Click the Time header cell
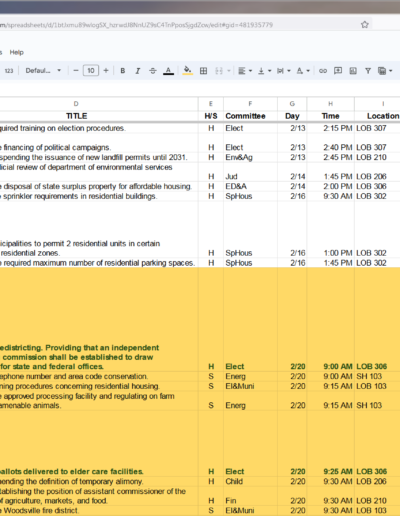 coord(331,116)
